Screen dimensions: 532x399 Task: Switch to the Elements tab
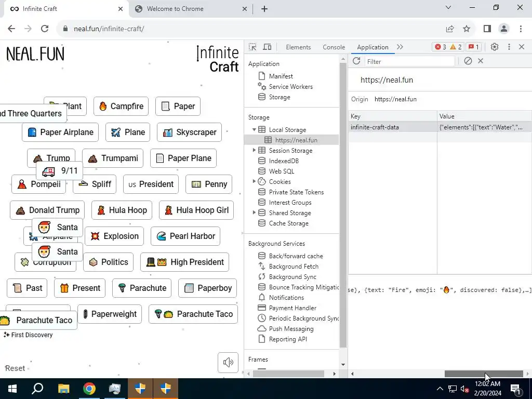(x=298, y=47)
